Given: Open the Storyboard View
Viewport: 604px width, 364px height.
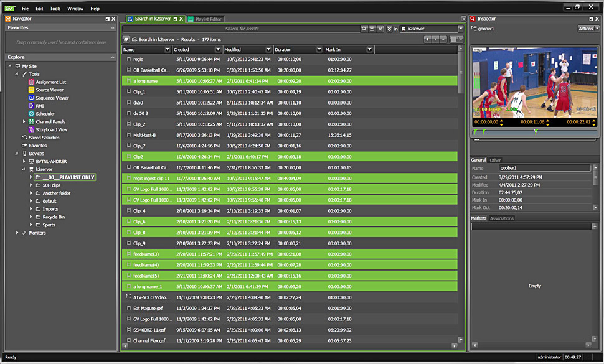Looking at the screenshot, I should pos(51,130).
